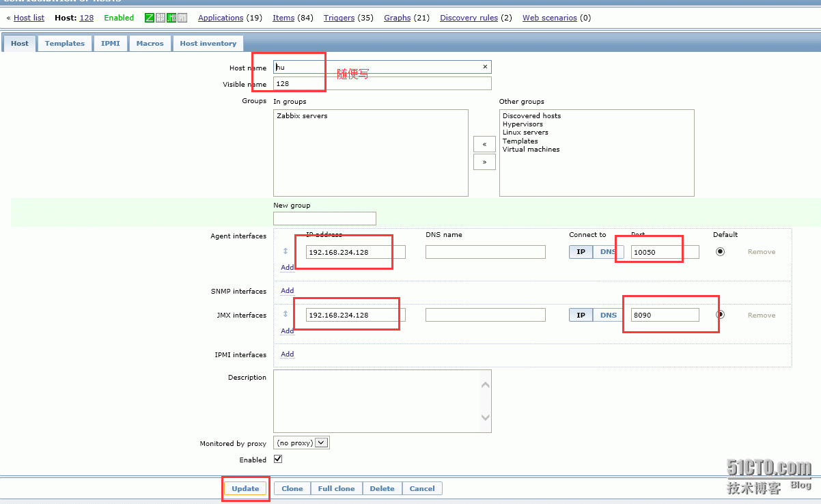Add an IPMI interface
Screen dimensions: 821x504
(x=288, y=354)
